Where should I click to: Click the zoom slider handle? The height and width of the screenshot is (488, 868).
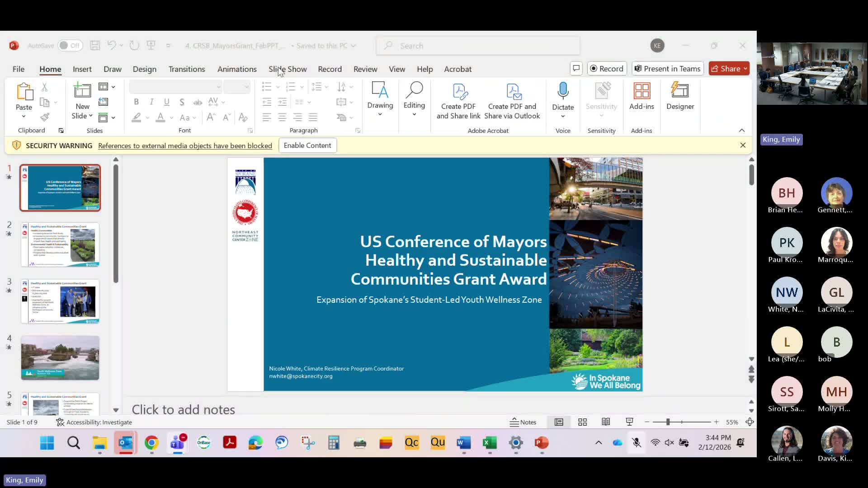[x=668, y=422]
